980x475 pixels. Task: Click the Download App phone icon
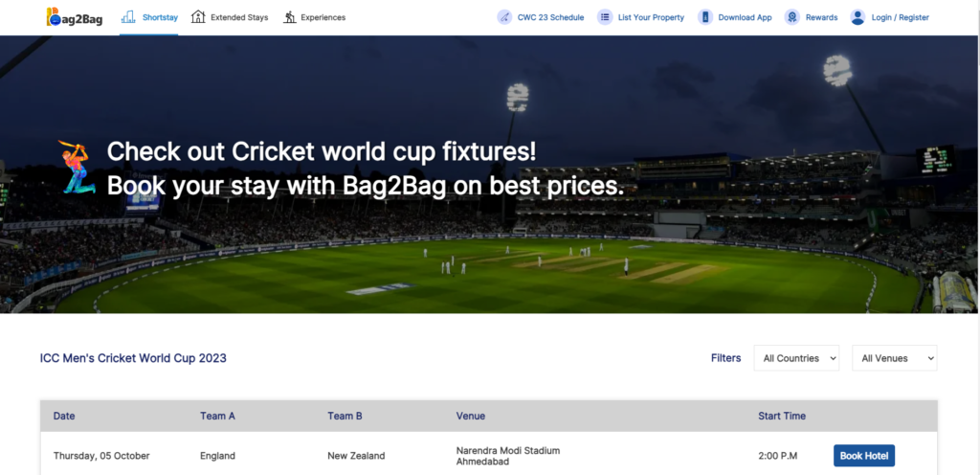(705, 17)
